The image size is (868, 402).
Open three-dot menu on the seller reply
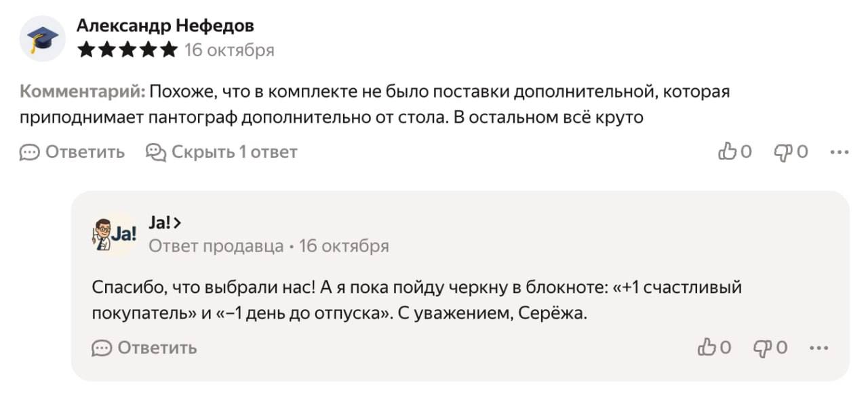819,348
